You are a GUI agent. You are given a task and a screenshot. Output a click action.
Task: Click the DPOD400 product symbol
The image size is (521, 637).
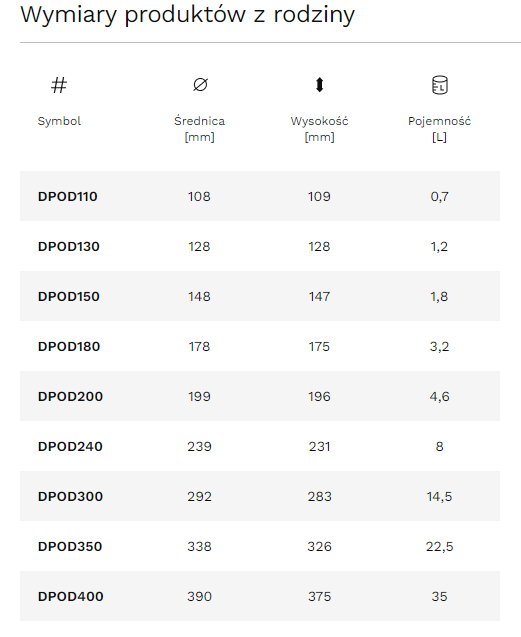(71, 596)
